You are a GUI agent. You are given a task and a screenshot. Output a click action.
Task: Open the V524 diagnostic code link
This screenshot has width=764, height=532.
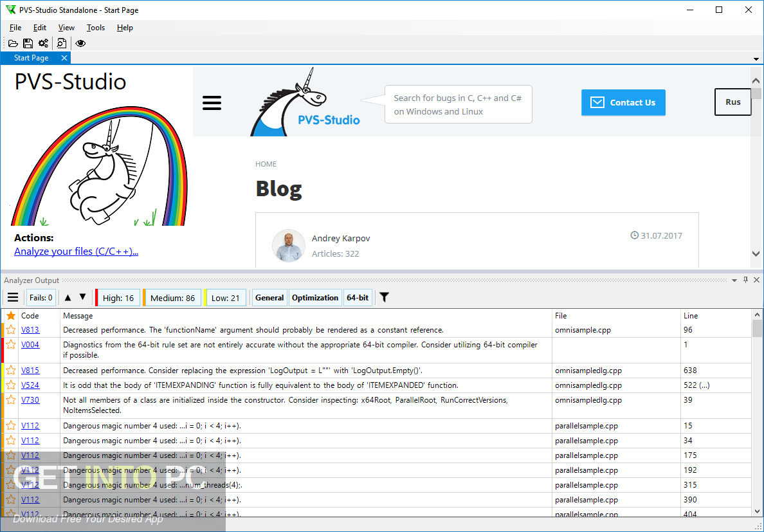point(30,385)
